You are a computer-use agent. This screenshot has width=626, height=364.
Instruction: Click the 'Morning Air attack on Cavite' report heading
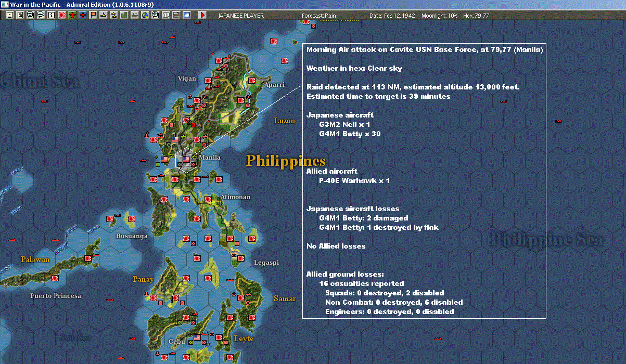click(425, 50)
